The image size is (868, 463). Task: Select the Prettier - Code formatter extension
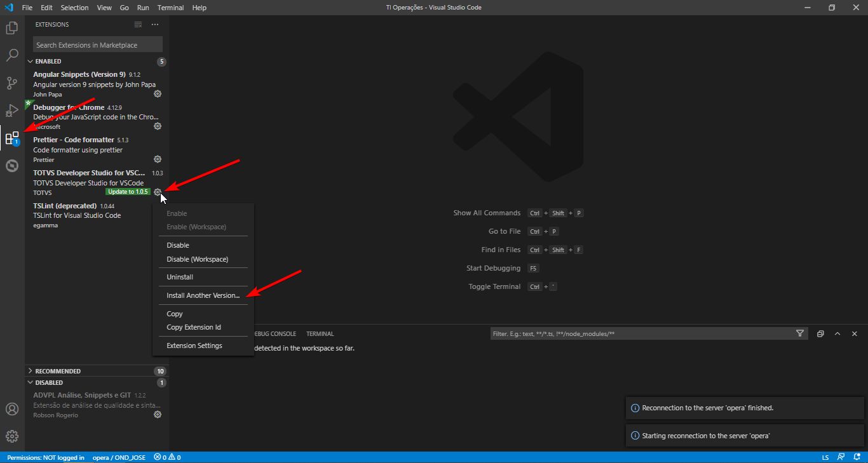97,149
